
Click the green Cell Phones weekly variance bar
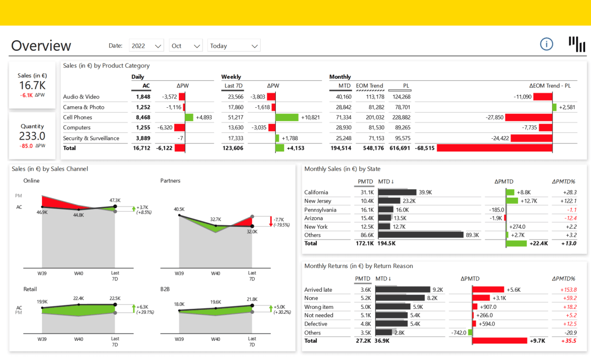pyautogui.click(x=287, y=118)
